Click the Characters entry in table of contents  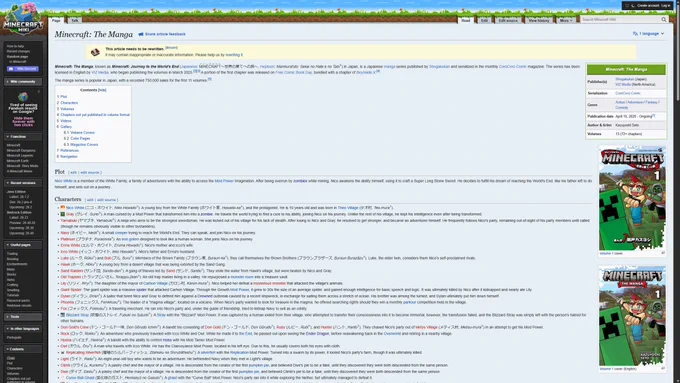pyautogui.click(x=69, y=103)
